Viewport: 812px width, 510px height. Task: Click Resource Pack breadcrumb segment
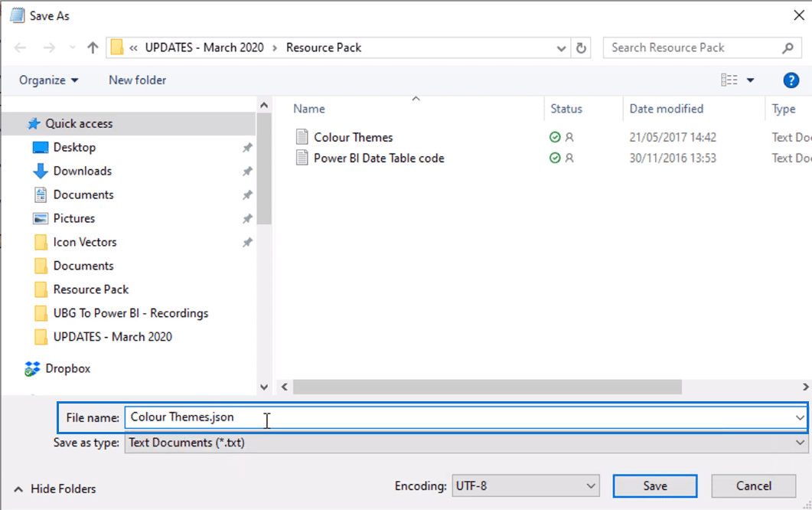(x=324, y=47)
